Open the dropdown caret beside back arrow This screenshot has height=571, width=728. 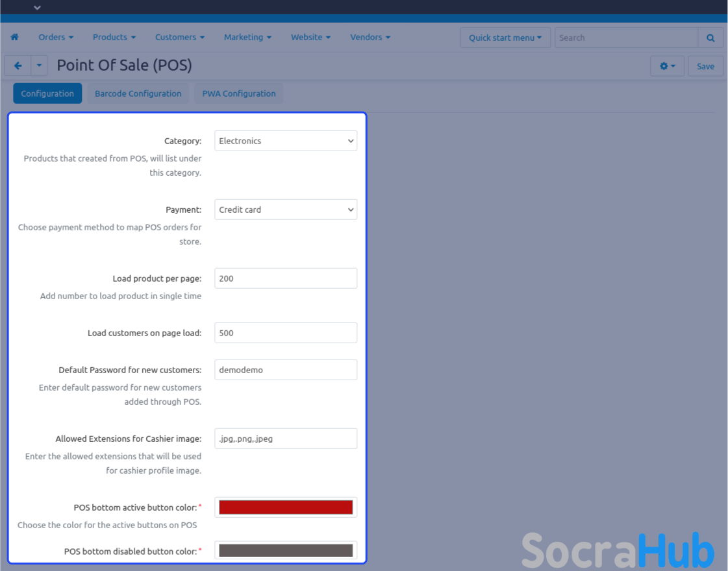point(40,66)
